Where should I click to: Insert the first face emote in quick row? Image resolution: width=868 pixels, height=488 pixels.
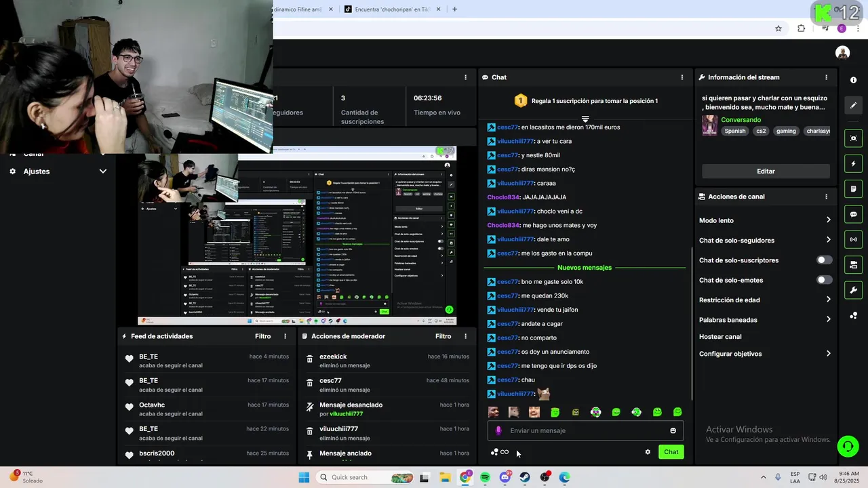tap(494, 412)
